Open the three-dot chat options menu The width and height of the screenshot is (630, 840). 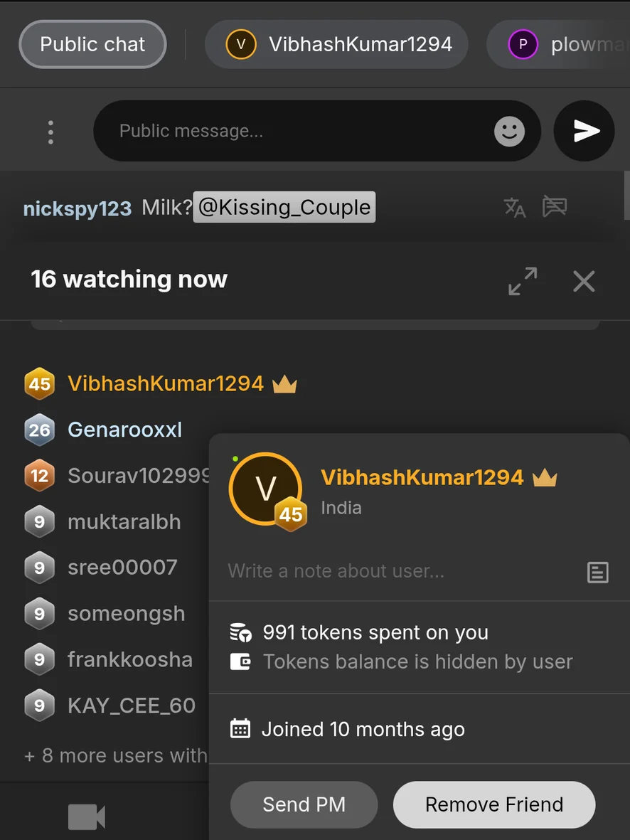(x=50, y=132)
